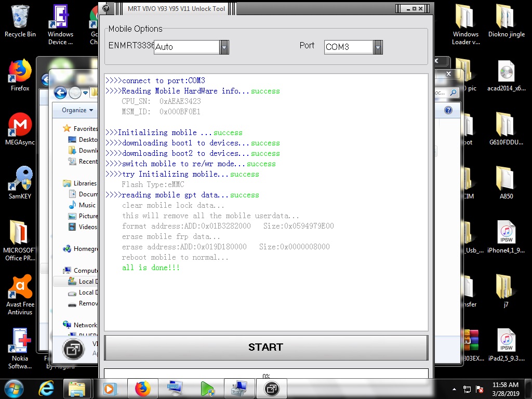Select the Microsoft Office PR folder icon

[19, 241]
